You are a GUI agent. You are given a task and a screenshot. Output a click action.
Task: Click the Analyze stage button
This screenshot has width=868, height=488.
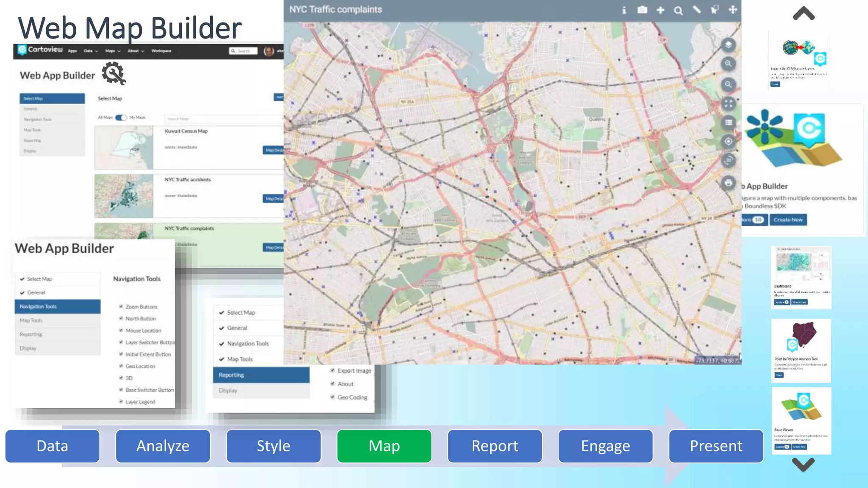[x=163, y=446]
